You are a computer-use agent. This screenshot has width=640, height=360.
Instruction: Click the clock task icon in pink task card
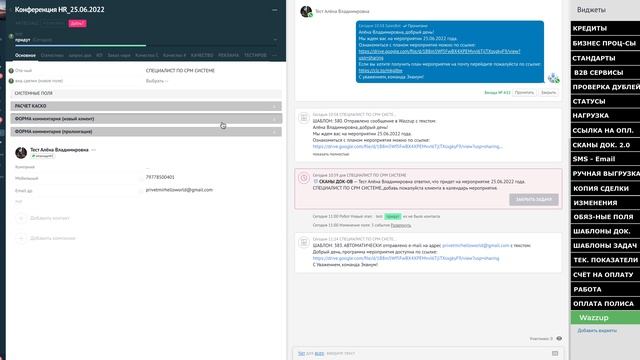pos(304,178)
